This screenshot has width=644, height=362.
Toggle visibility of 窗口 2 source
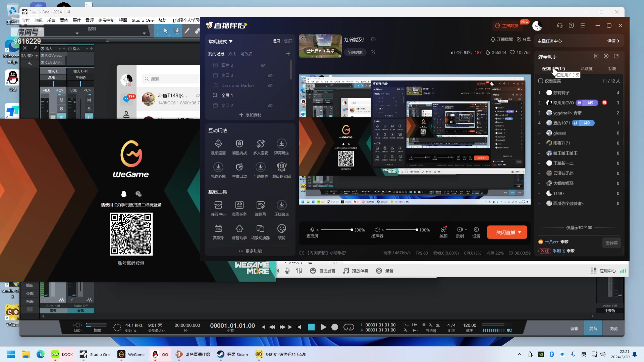tap(270, 106)
